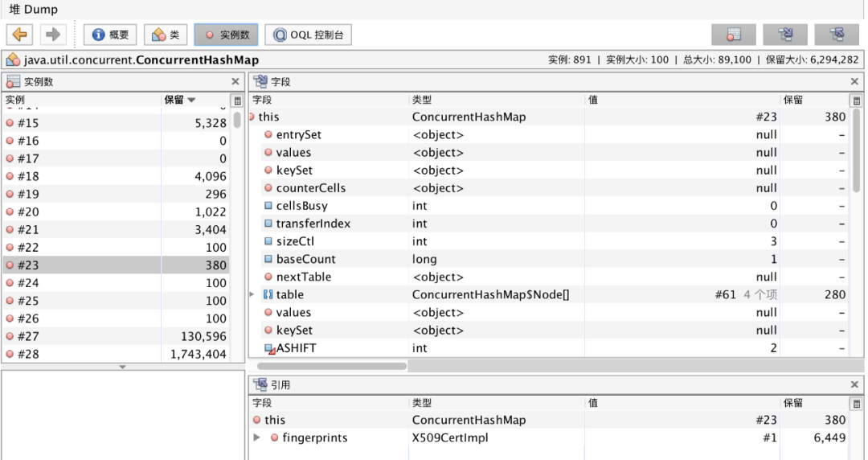This screenshot has height=460, width=868.
Task: Expand the fingerprints reference node
Action: pos(256,437)
